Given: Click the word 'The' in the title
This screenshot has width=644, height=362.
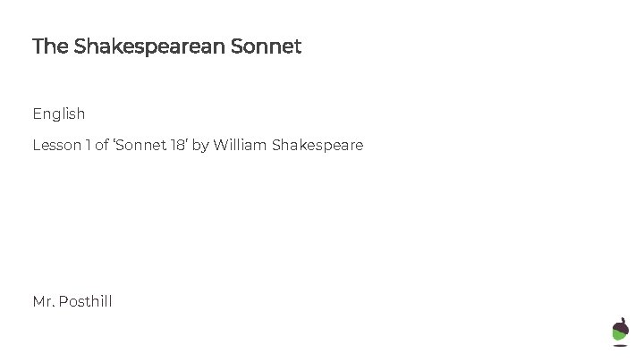Looking at the screenshot, I should click(50, 46).
